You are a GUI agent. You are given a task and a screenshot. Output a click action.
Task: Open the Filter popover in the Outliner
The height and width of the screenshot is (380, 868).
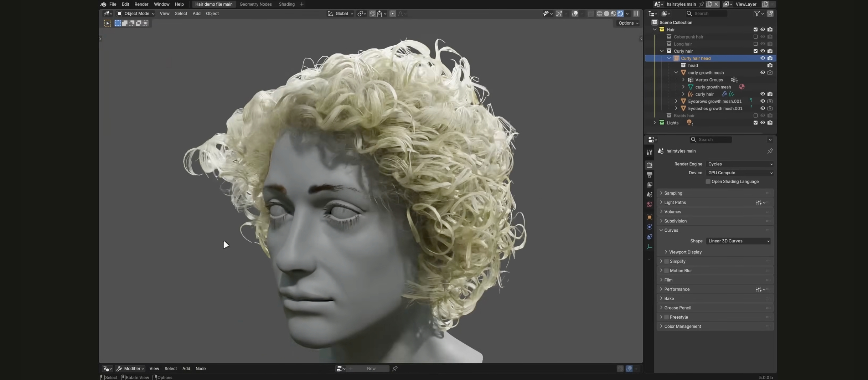[x=757, y=14]
